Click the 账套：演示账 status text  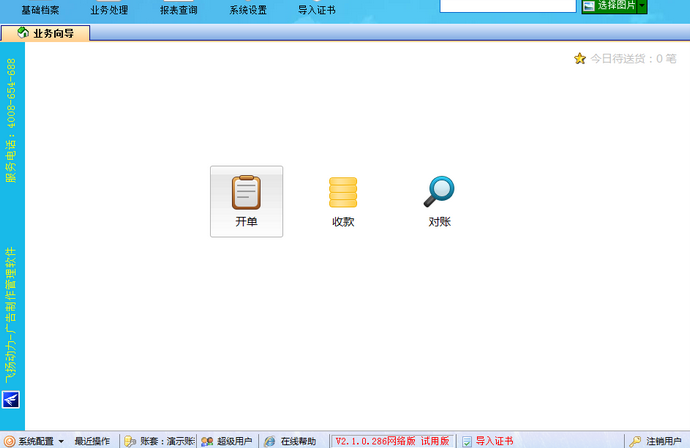coord(167,441)
